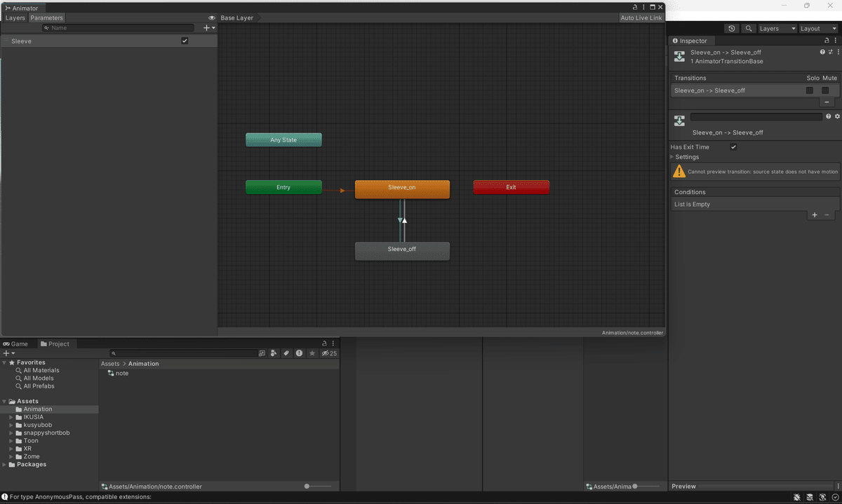Click the hidden packages count icon showing 25

tap(328, 353)
